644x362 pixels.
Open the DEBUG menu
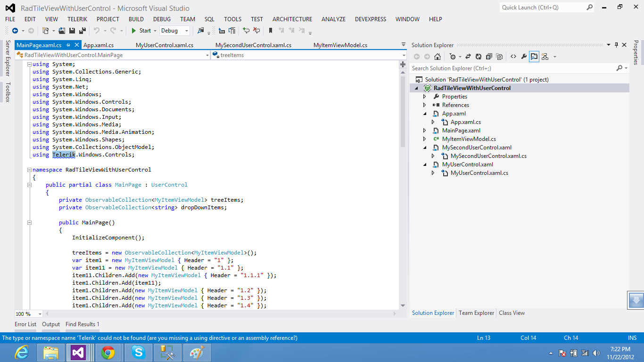click(162, 19)
